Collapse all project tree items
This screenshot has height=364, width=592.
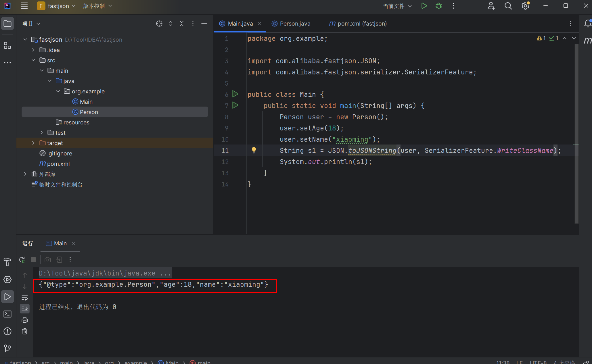tap(182, 24)
